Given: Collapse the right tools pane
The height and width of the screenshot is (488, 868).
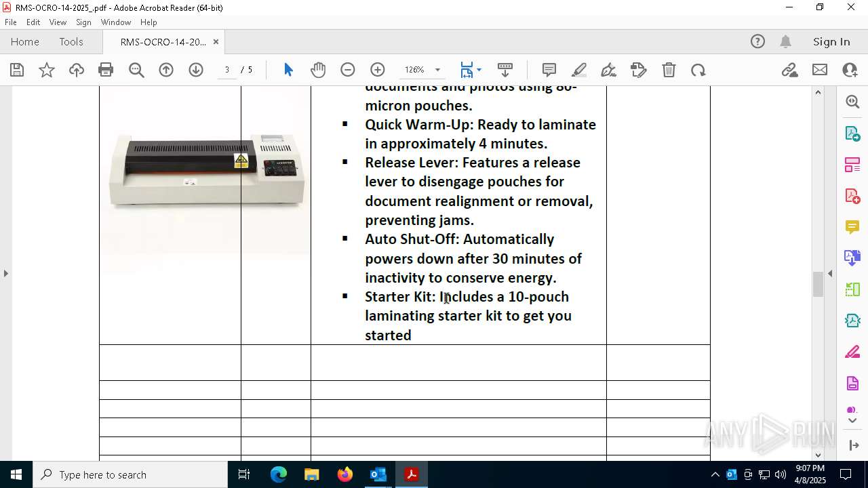Looking at the screenshot, I should click(853, 445).
